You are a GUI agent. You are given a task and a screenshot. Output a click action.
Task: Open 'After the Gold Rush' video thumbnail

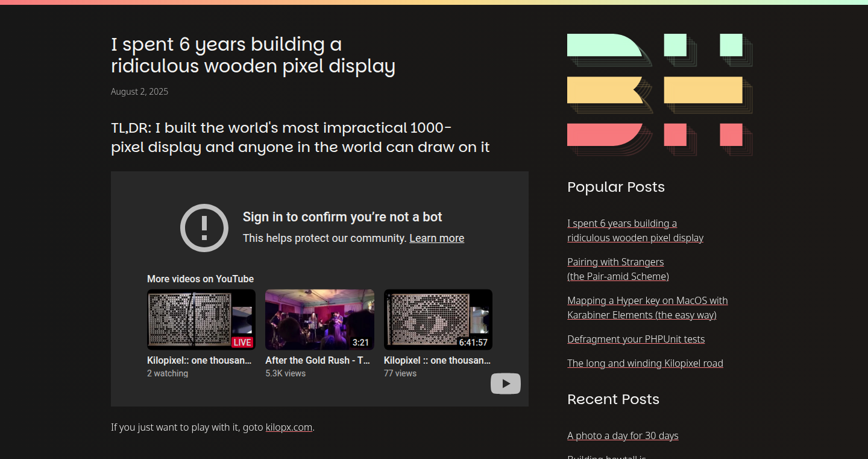click(319, 320)
